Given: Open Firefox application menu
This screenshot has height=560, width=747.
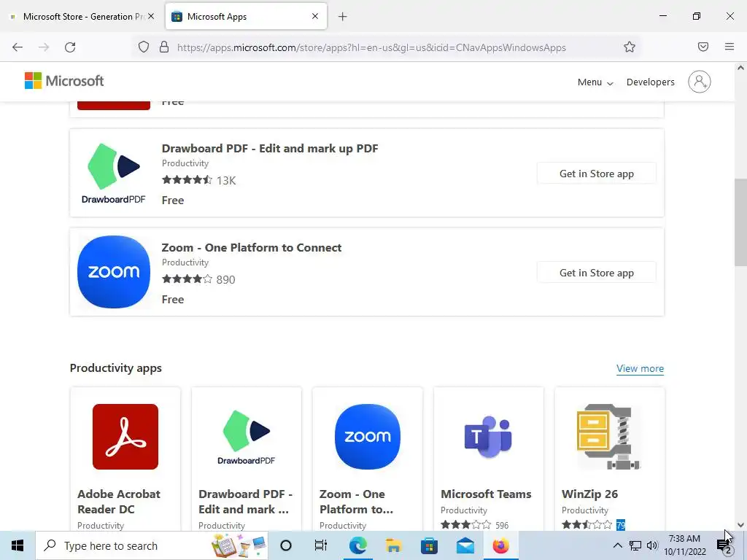Looking at the screenshot, I should [x=729, y=47].
